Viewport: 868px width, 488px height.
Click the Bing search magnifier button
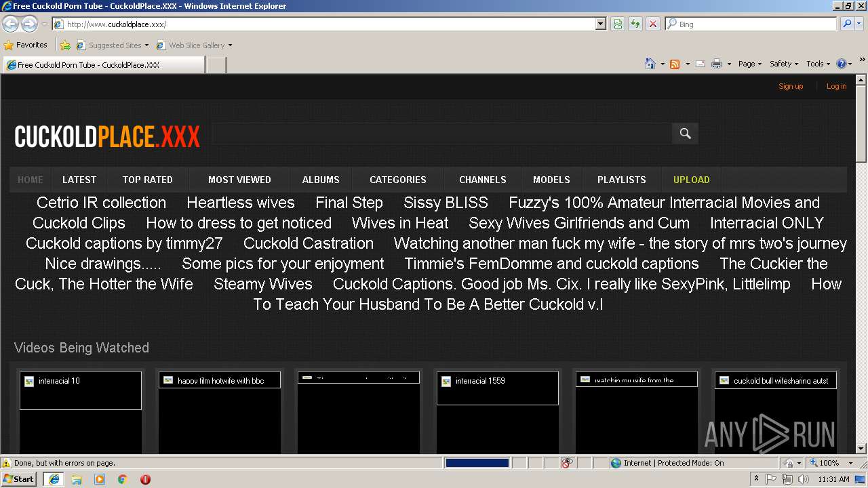846,24
